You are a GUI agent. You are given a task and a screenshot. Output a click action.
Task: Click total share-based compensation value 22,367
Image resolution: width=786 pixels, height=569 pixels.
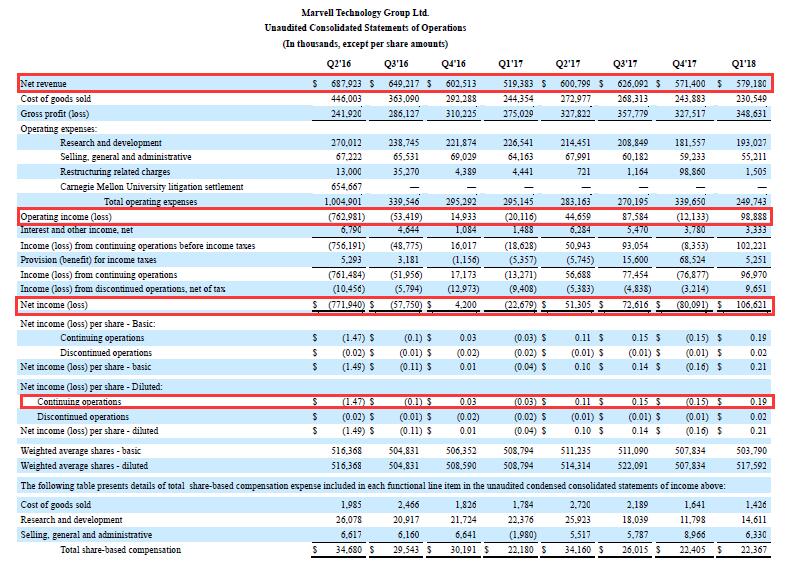coord(753,550)
